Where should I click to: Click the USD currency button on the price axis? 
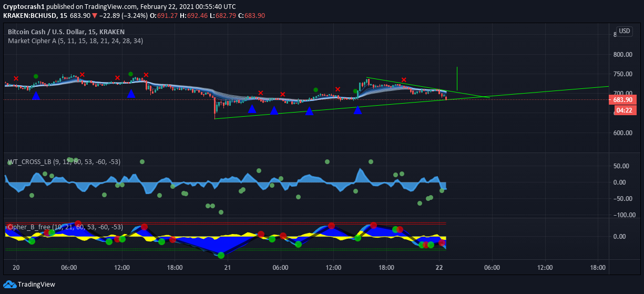(624, 31)
